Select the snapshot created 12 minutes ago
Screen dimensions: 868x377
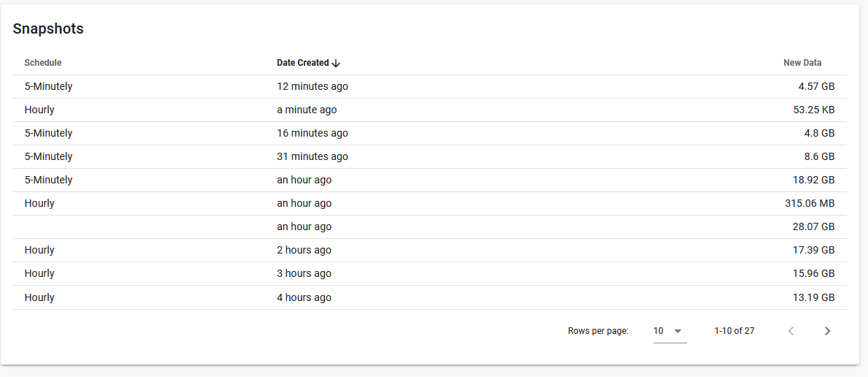(312, 86)
